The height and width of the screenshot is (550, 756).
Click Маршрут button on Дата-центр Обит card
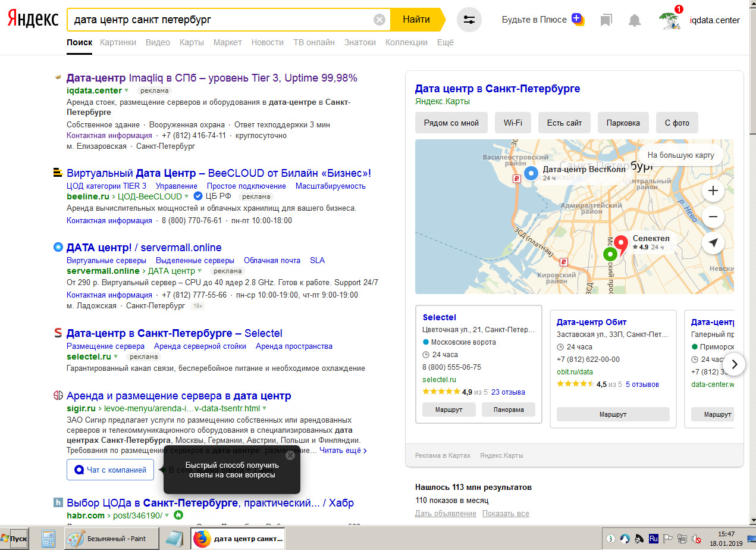613,414
